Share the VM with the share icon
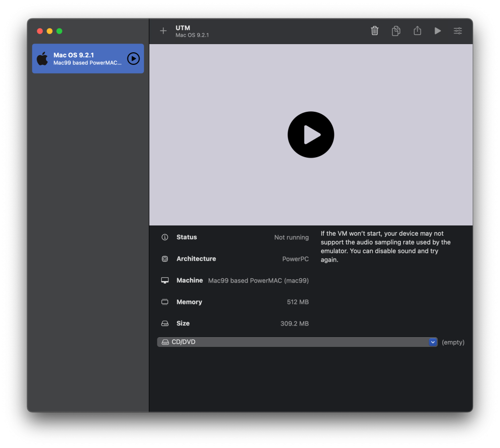The height and width of the screenshot is (448, 500). [417, 30]
